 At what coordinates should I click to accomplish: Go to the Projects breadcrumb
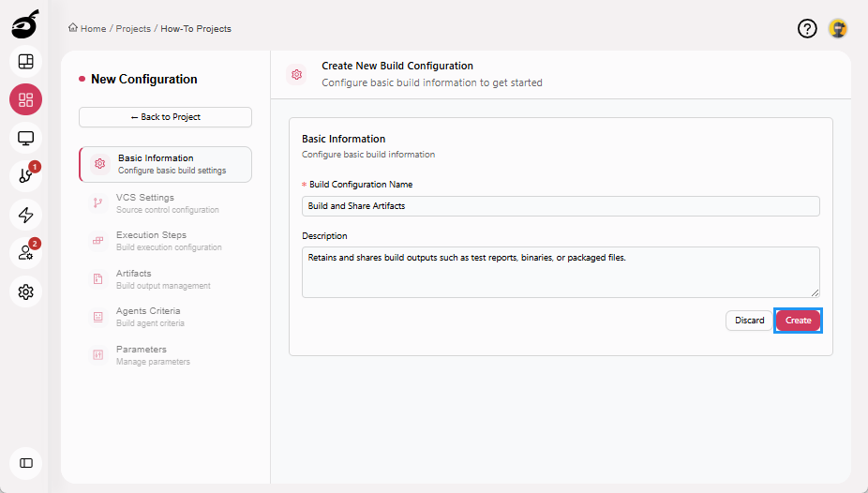click(x=133, y=28)
